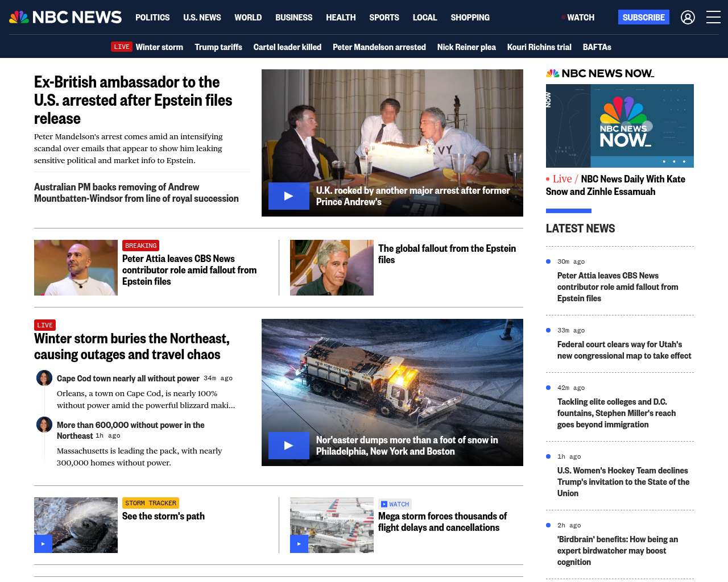Open the Trump tariffs trending topic
728x582 pixels.
coord(218,47)
